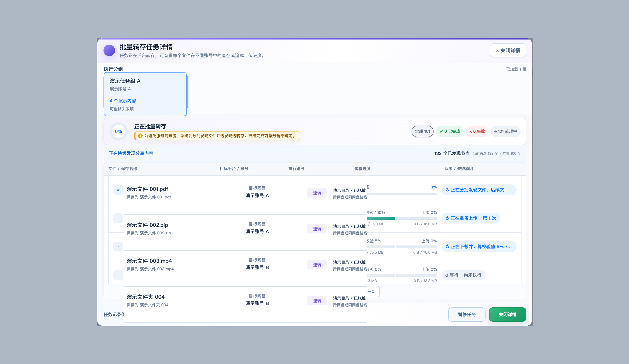Select the file name 演示文件 001.pdf
Screen dimensions: 629x364
147,189
